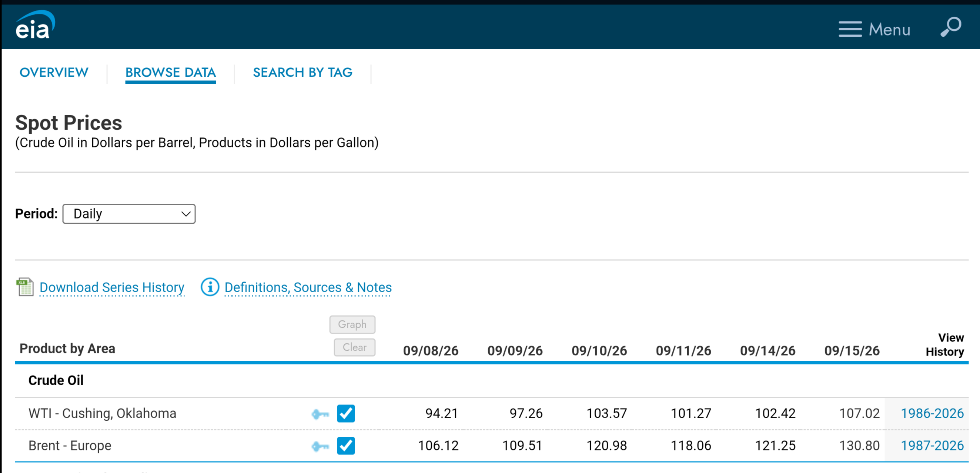Click the Period dropdown chevron arrow

click(x=185, y=214)
